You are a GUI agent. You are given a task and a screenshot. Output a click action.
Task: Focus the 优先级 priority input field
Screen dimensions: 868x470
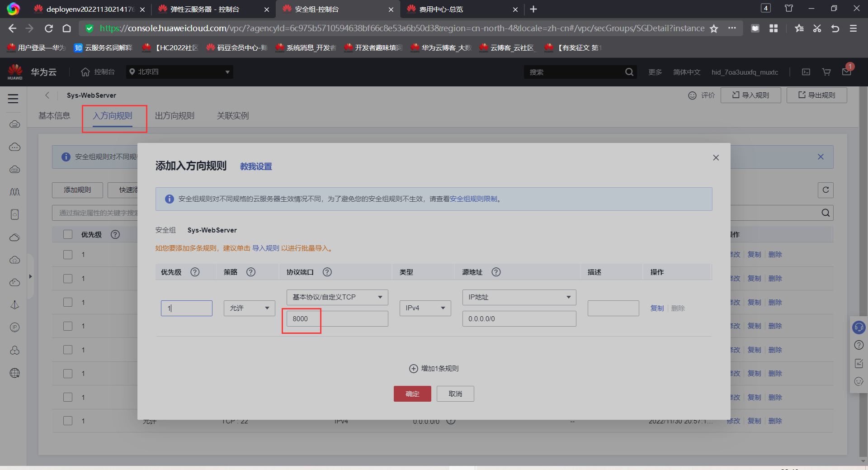click(x=186, y=308)
